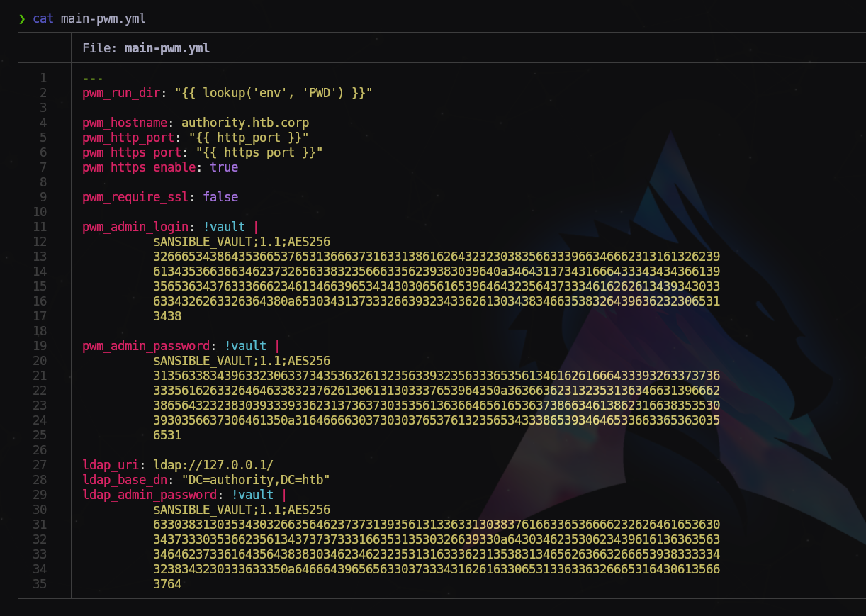Click the !vault tag after pwm_admin_password
This screenshot has width=866, height=616.
pyautogui.click(x=245, y=346)
